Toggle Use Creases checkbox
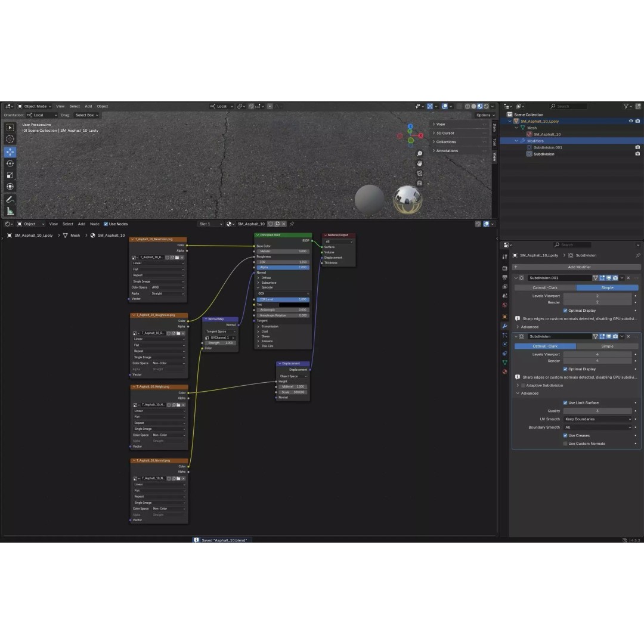The width and height of the screenshot is (644, 644). tap(565, 436)
